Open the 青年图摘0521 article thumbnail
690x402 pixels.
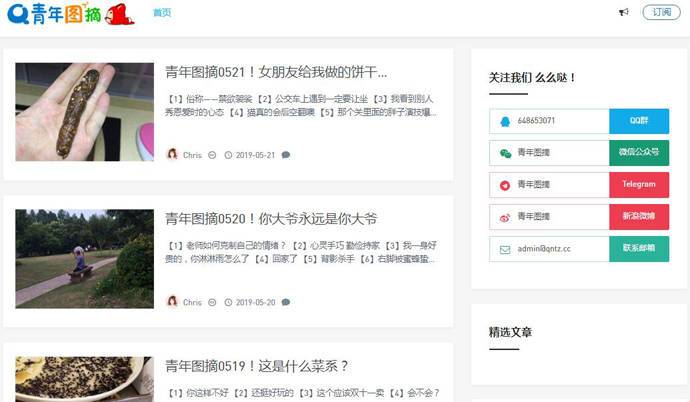[84, 112]
